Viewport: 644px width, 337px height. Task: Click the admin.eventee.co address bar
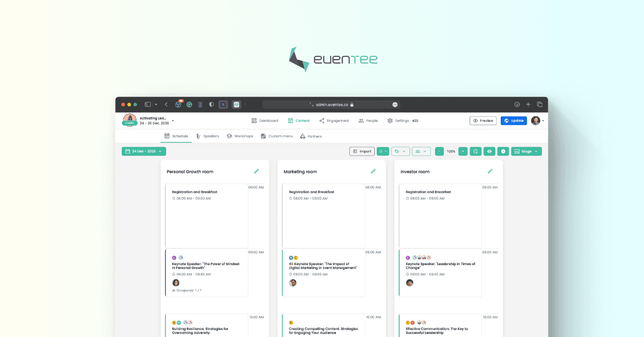pos(331,105)
